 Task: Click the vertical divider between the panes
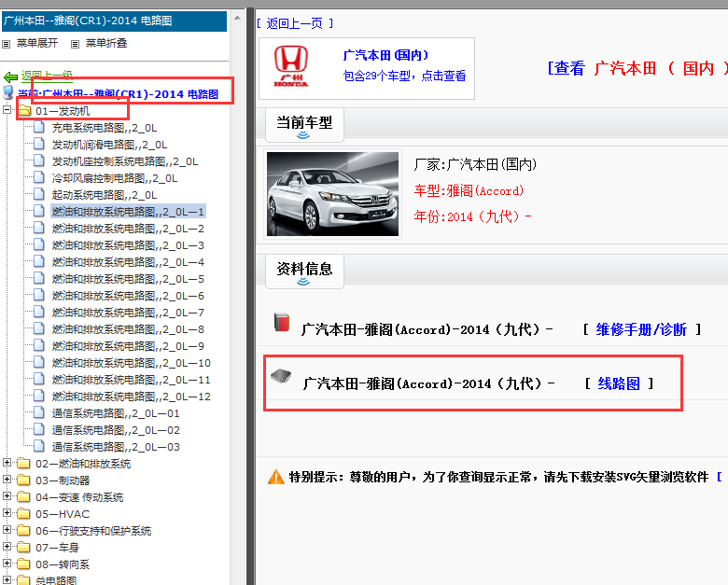click(251, 297)
